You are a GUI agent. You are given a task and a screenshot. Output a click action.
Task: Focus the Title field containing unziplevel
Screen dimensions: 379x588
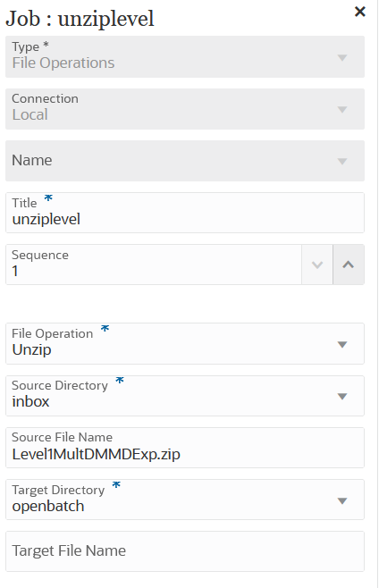point(185,213)
